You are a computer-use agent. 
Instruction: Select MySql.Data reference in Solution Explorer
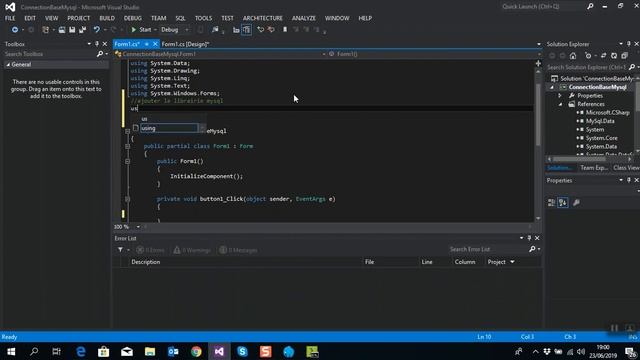coord(600,121)
